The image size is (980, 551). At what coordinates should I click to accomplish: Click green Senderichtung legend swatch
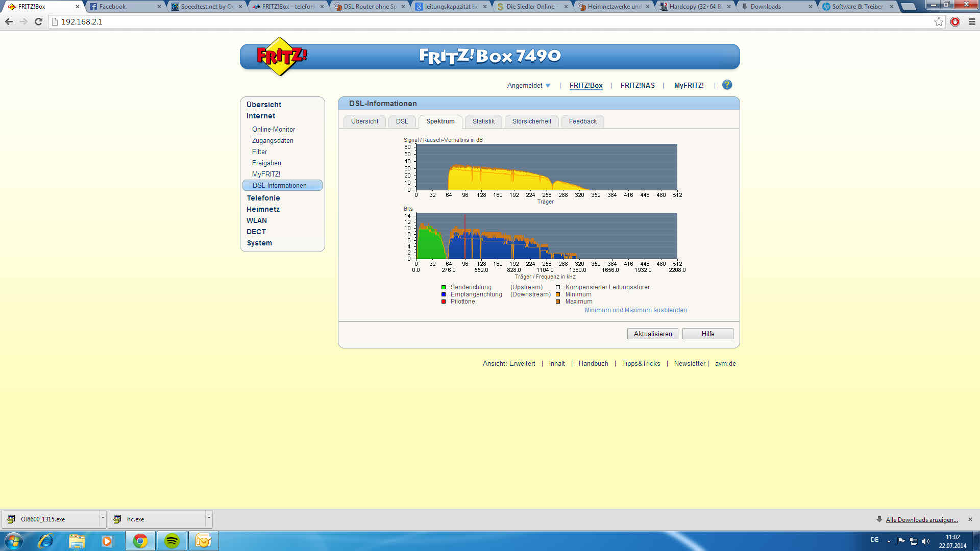(444, 287)
